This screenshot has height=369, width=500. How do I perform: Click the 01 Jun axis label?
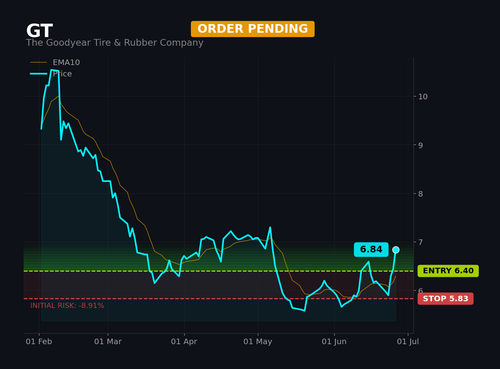[x=334, y=342]
